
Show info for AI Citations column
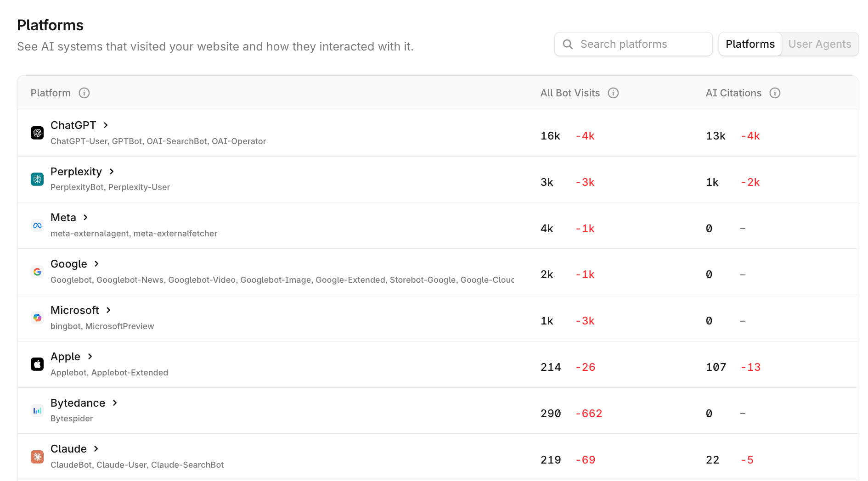click(x=775, y=93)
